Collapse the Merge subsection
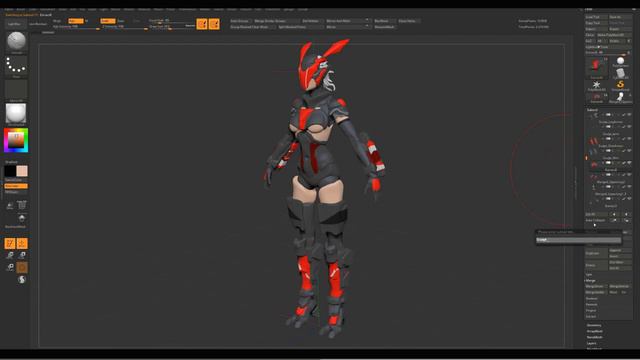 click(x=590, y=280)
